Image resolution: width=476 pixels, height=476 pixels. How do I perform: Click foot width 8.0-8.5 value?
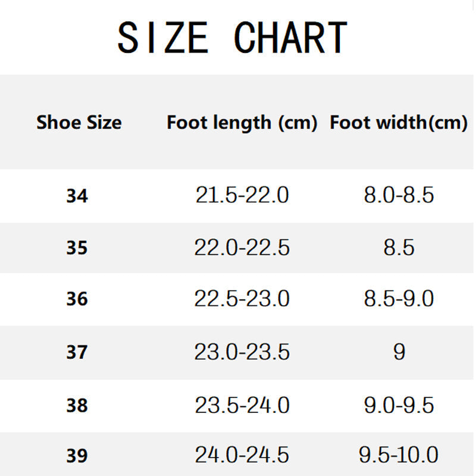pos(399,195)
